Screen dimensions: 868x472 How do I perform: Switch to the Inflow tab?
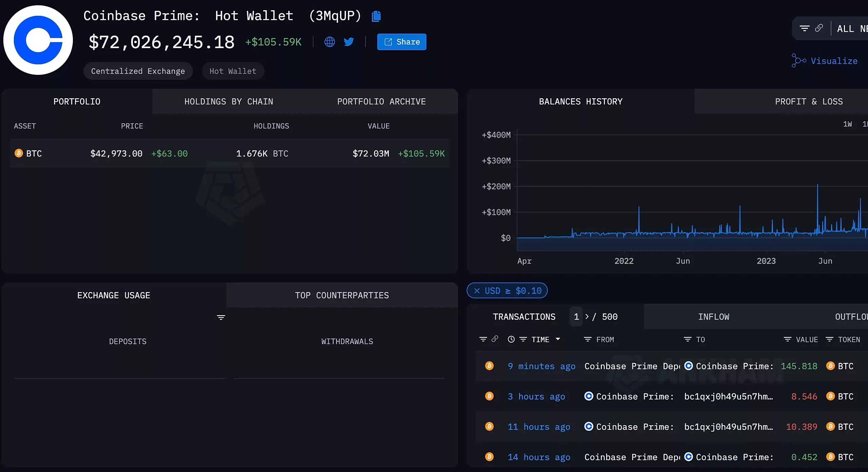[x=713, y=316]
